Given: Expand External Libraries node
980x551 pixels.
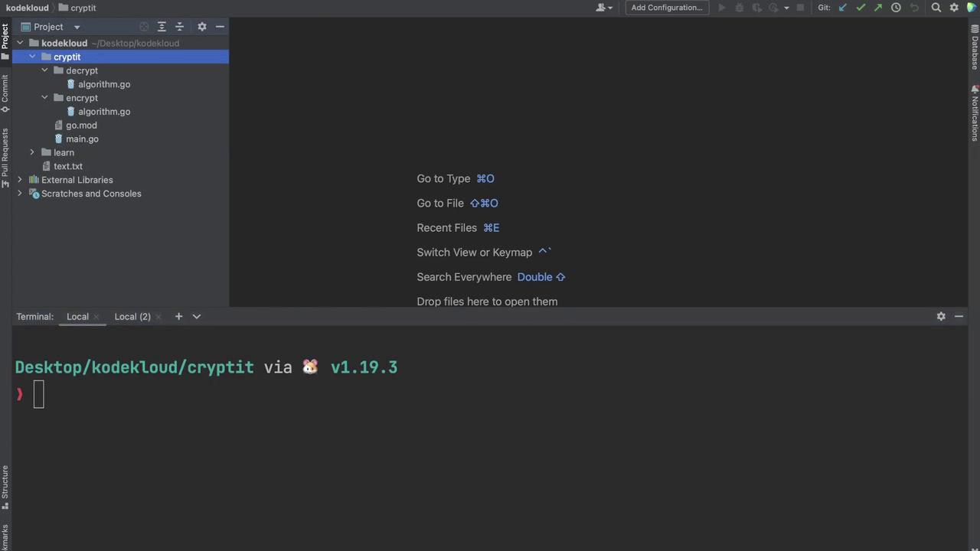Looking at the screenshot, I should pos(20,180).
